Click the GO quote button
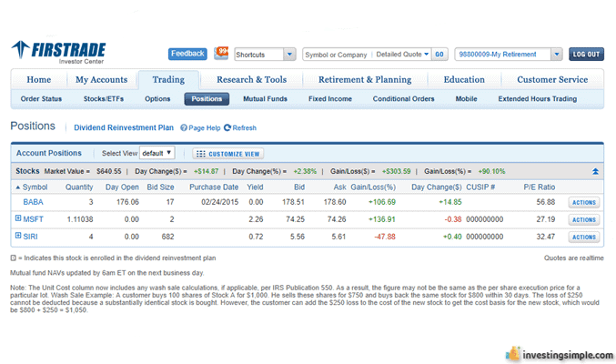This screenshot has height=364, width=616. pyautogui.click(x=439, y=55)
